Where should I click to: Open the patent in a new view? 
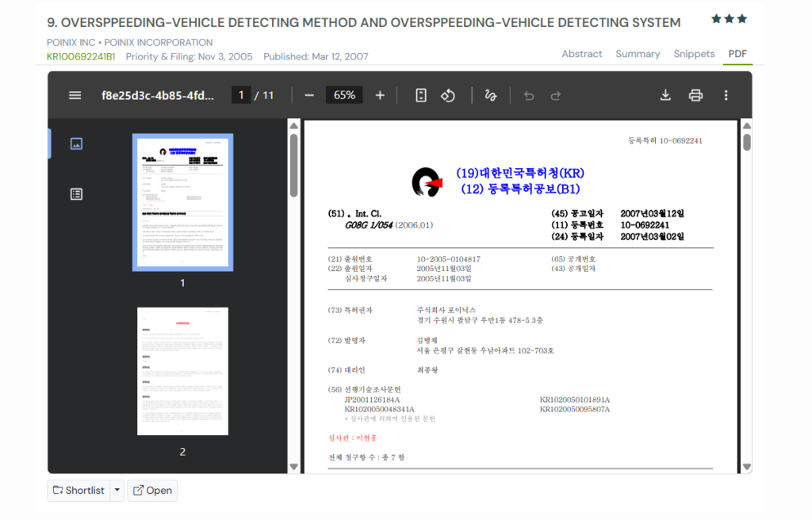coord(151,490)
